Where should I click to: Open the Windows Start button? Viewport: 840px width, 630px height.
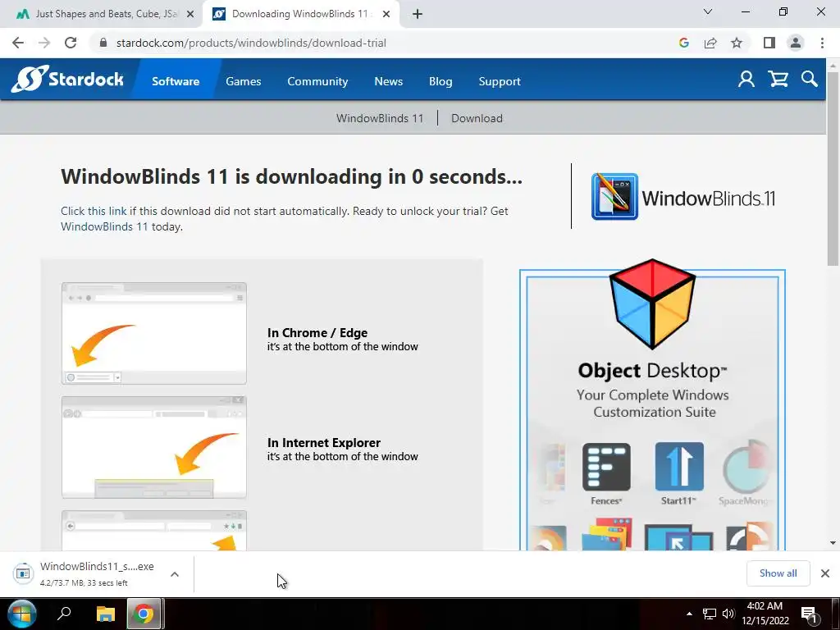click(x=21, y=614)
